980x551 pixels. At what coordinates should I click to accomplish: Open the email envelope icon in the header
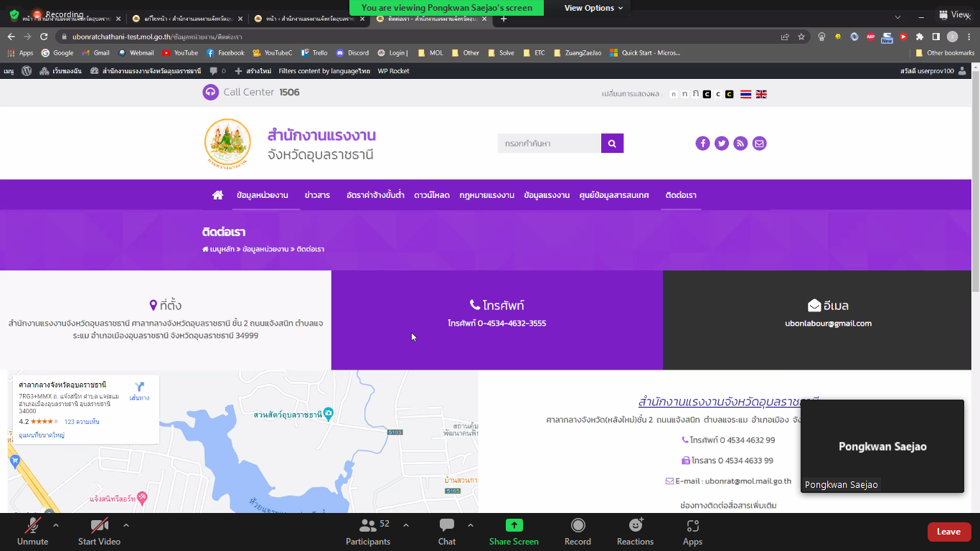(x=759, y=143)
